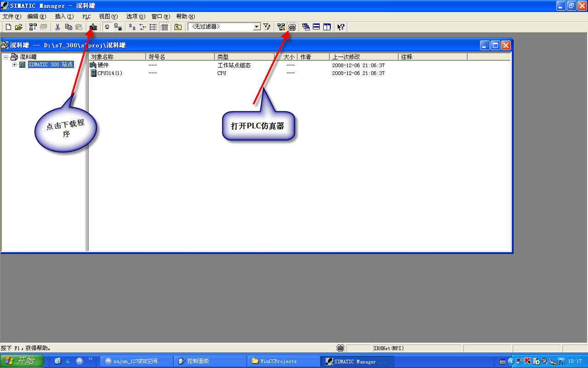Click the Download to PLC icon
The height and width of the screenshot is (368, 588).
[93, 27]
